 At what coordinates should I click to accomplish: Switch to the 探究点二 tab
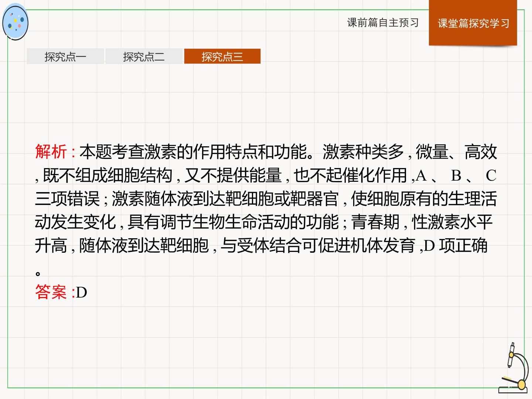click(144, 57)
